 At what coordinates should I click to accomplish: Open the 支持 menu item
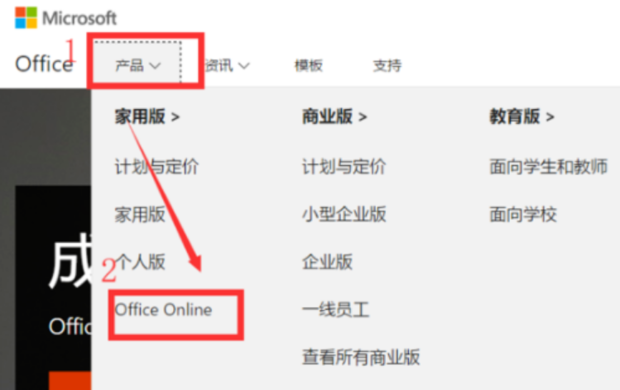tap(387, 65)
